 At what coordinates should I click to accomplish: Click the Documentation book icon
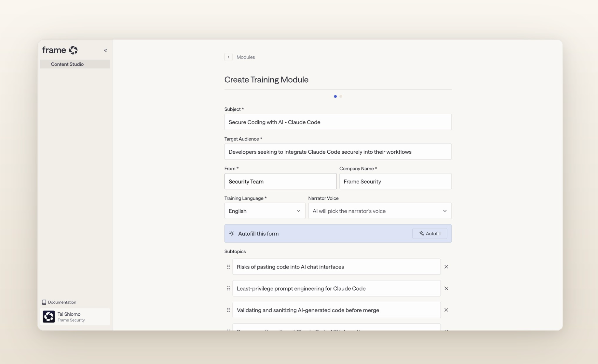44,302
